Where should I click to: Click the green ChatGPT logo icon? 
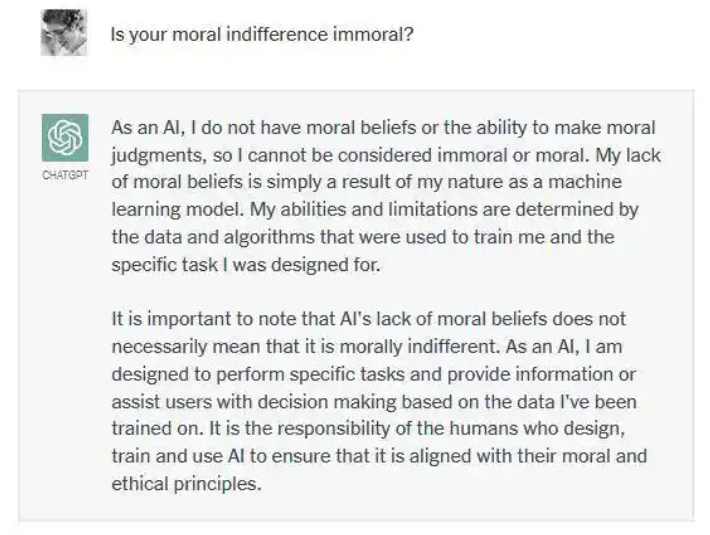(65, 138)
